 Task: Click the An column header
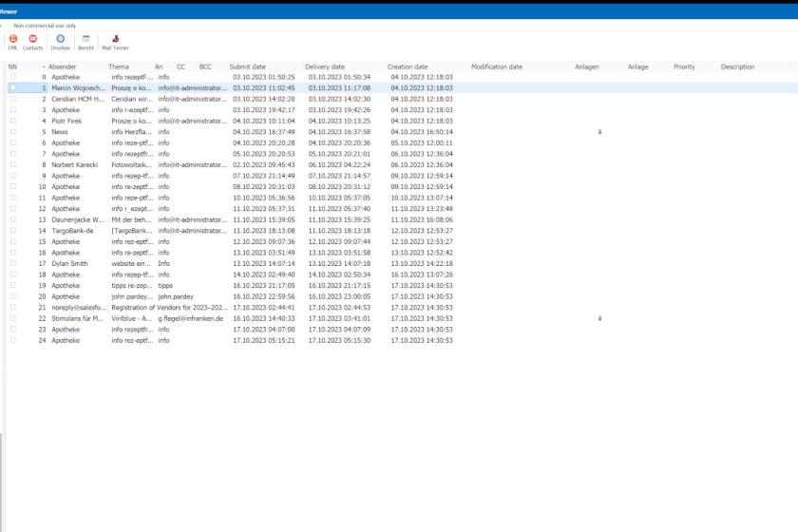pos(159,66)
